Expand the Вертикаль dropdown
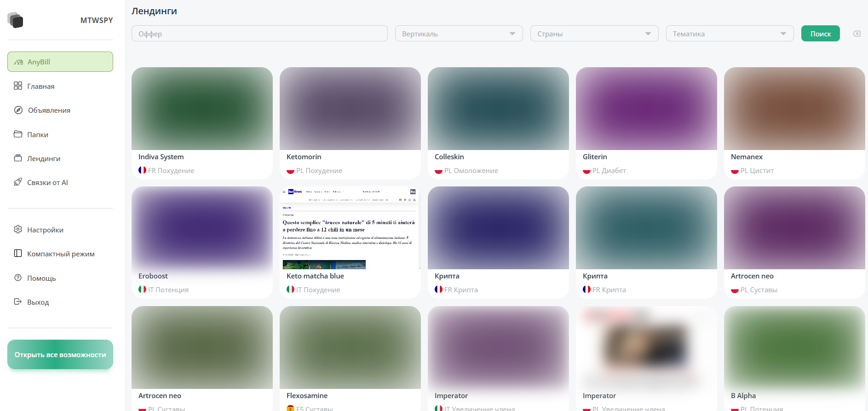The height and width of the screenshot is (411, 868). point(459,34)
